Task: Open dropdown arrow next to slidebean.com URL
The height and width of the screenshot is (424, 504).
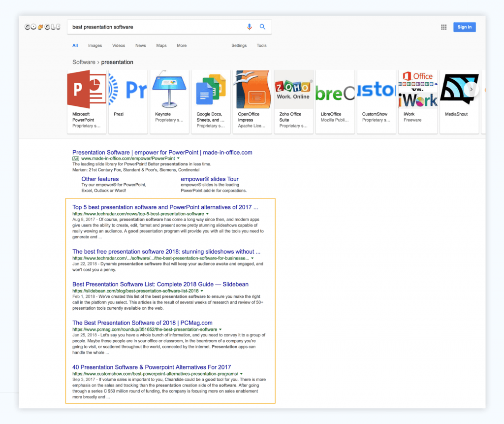Action: 202,291
